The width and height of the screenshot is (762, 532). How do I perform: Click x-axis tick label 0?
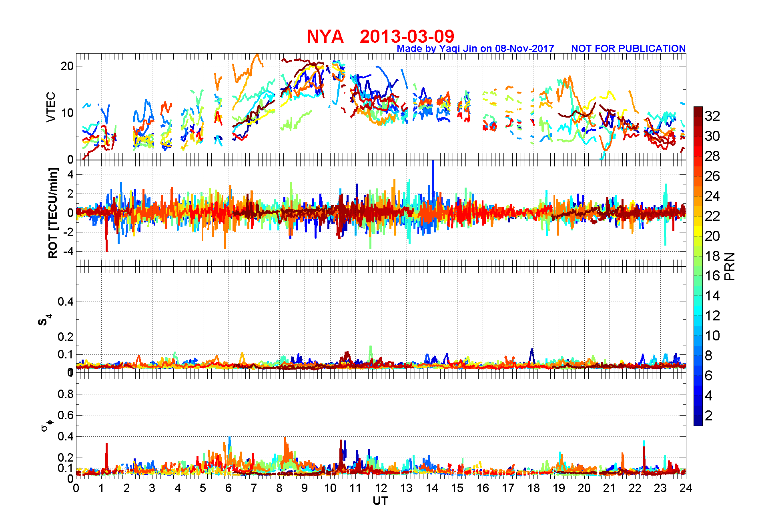tap(76, 488)
